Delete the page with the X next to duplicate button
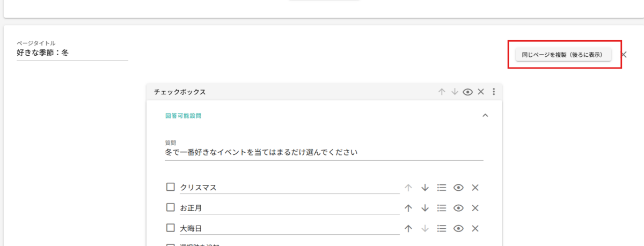 tap(624, 55)
